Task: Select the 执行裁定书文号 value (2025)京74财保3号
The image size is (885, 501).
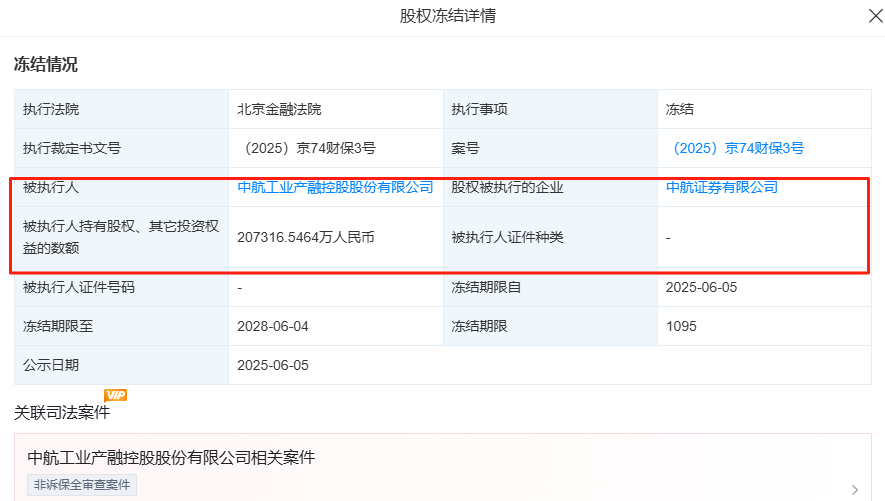Action: pos(309,148)
